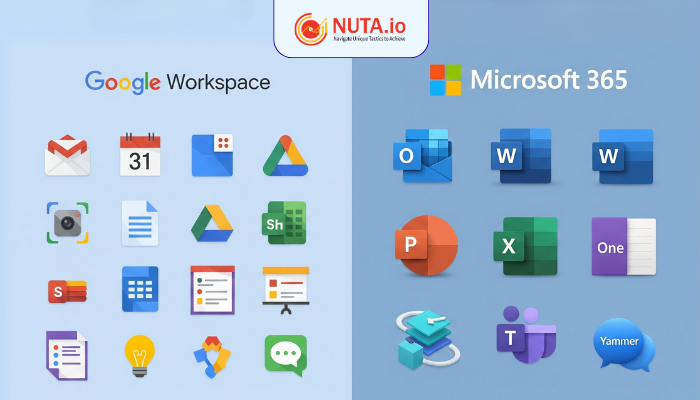The width and height of the screenshot is (700, 400).
Task: Open the green chat bubble icon
Action: pyautogui.click(x=286, y=356)
